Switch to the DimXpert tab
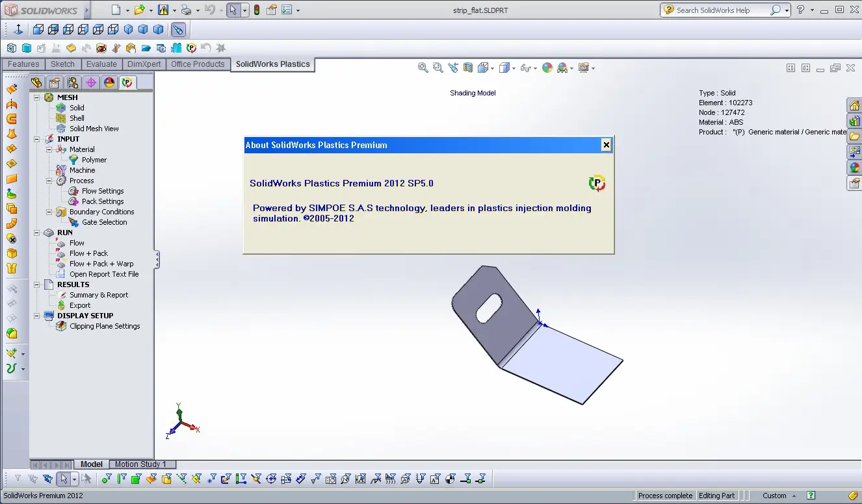The height and width of the screenshot is (504, 862). (x=144, y=64)
